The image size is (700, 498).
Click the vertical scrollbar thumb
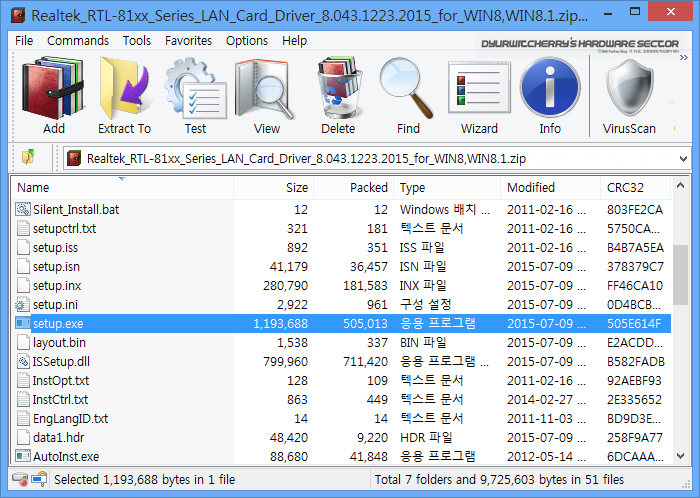tap(680, 274)
